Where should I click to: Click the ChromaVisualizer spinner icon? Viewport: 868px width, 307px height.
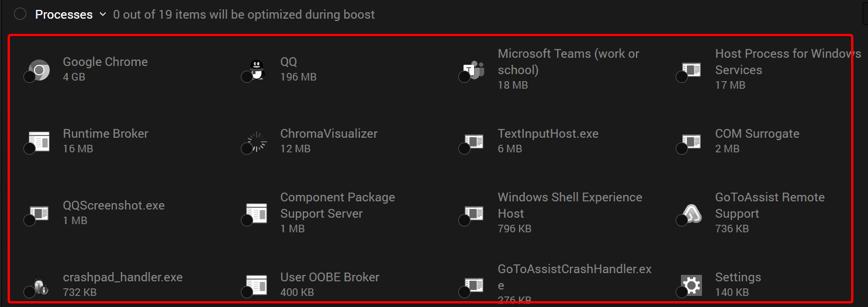coord(256,141)
